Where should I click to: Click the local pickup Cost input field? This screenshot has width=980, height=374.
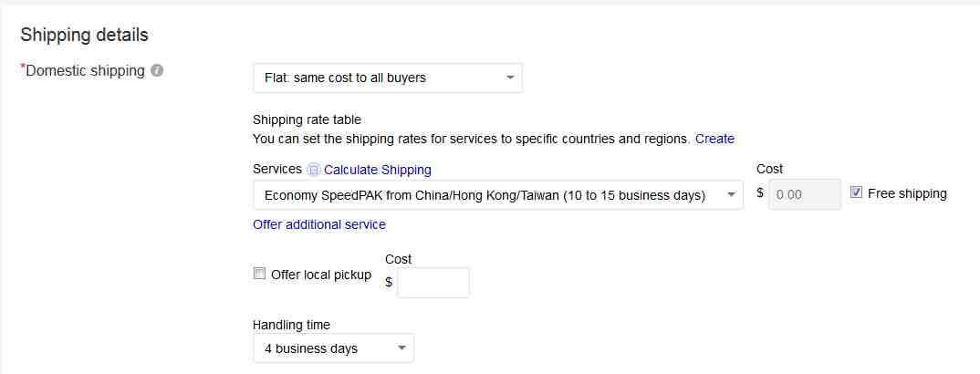(x=433, y=283)
